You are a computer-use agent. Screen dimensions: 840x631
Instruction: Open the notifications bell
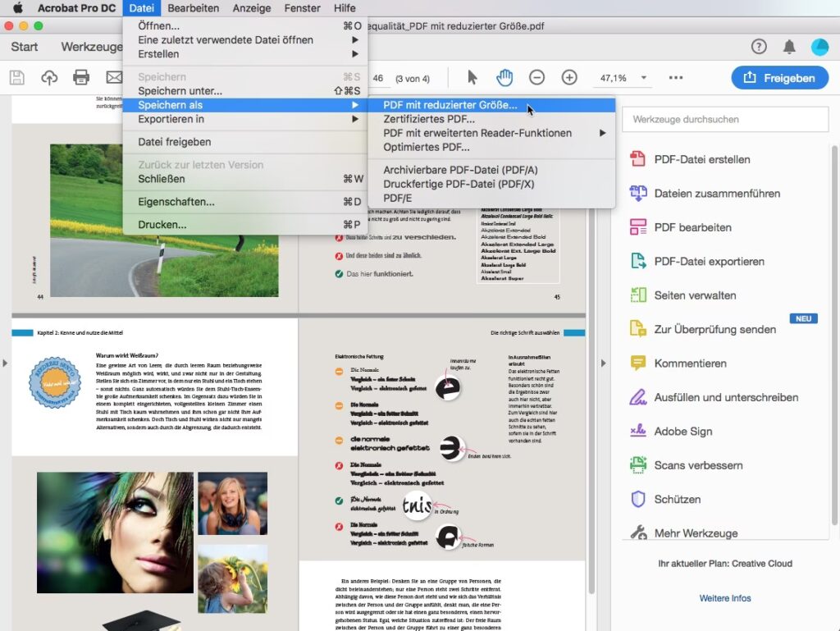(x=789, y=47)
